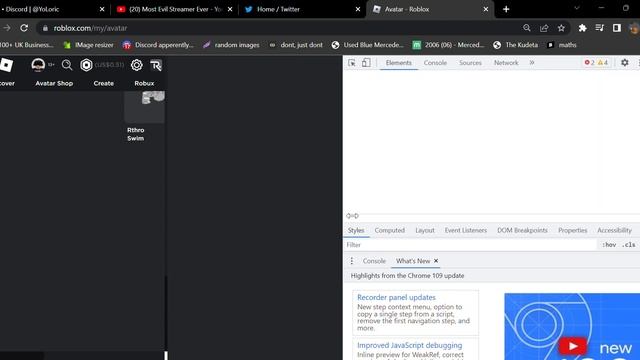The height and width of the screenshot is (360, 640).
Task: Select the Properties pane tab
Action: pyautogui.click(x=573, y=230)
